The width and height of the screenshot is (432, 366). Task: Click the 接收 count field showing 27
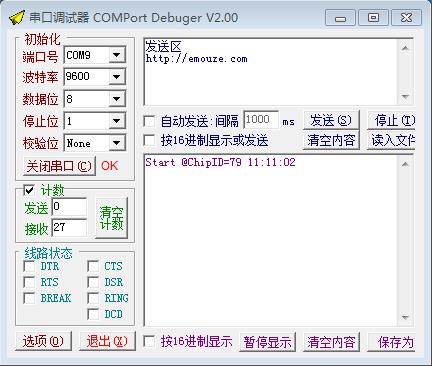point(69,228)
